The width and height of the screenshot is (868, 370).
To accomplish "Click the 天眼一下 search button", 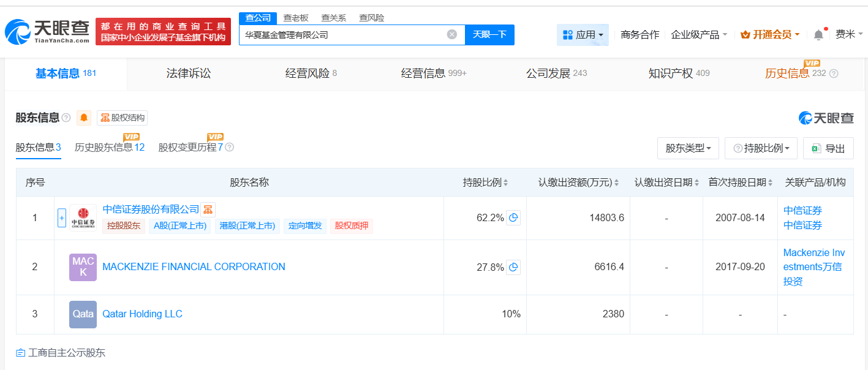I will (x=489, y=34).
